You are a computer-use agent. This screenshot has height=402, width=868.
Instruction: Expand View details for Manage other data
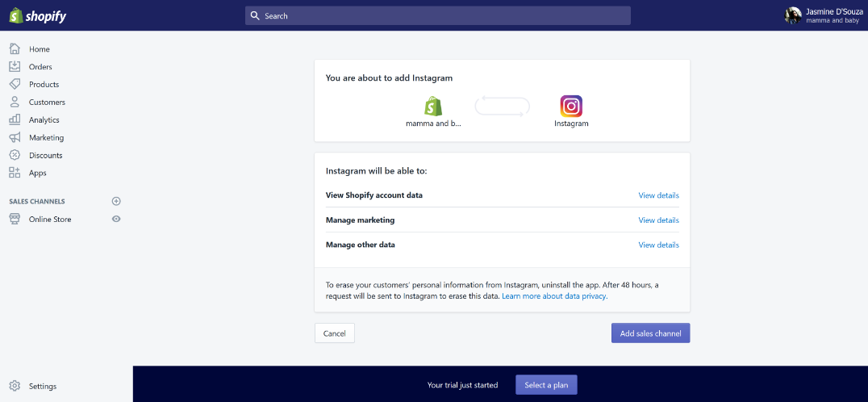659,245
